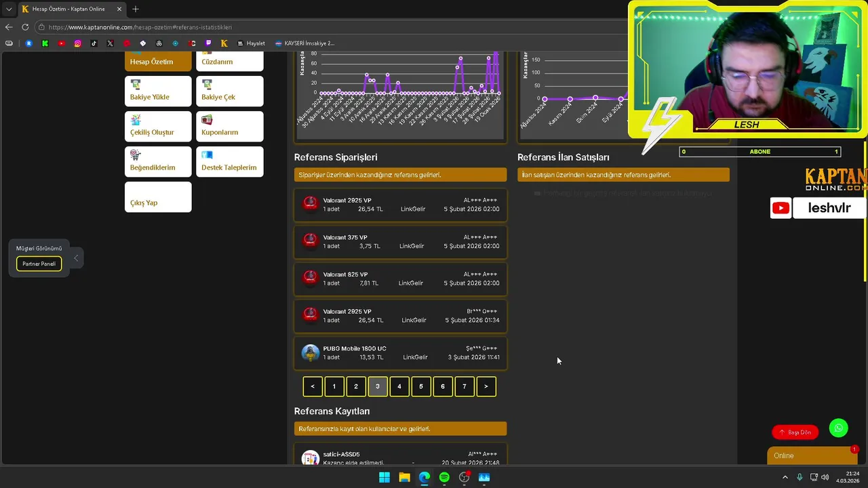
Task: Open the X (Twitter) bookmark
Action: [110, 43]
